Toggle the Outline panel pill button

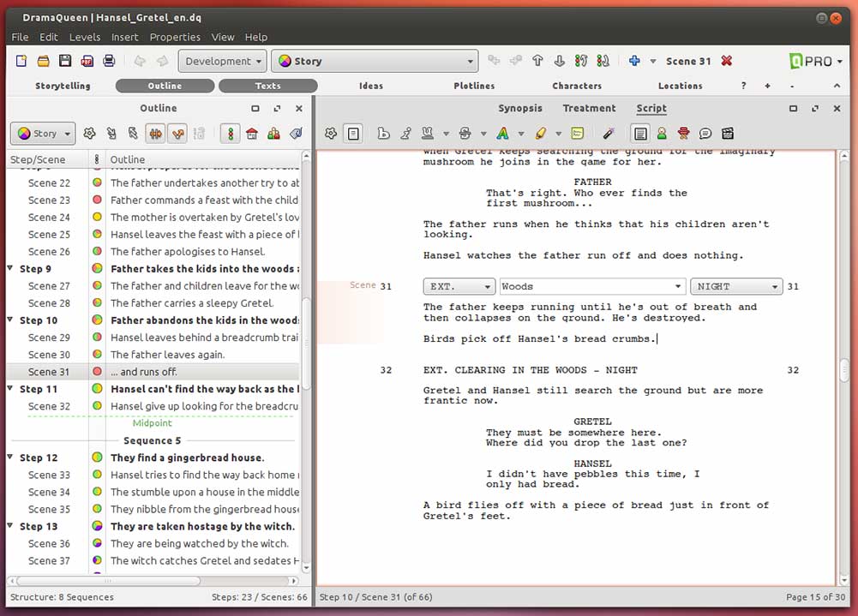tap(165, 86)
